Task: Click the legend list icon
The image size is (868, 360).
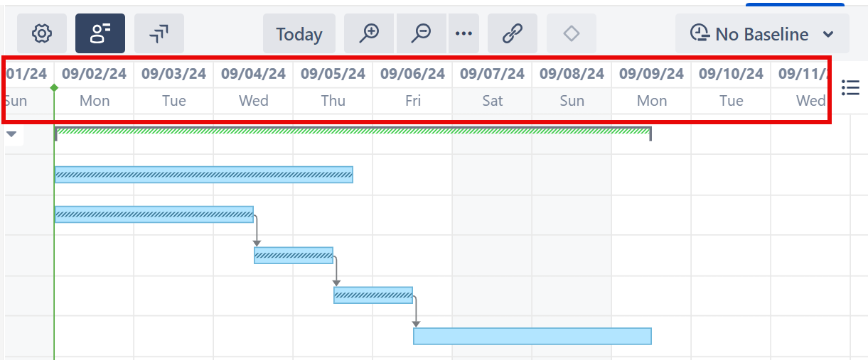Action: [850, 87]
